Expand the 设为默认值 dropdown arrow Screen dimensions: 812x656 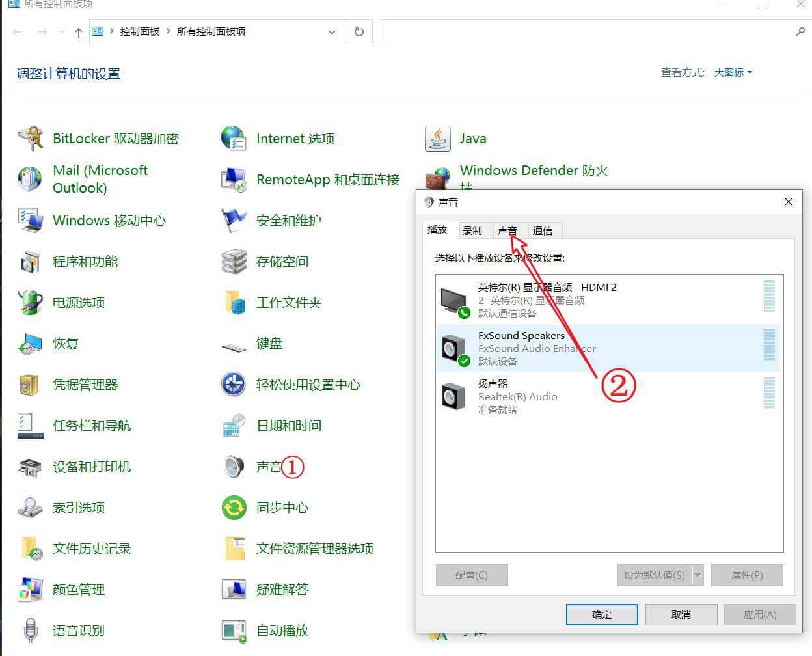(x=698, y=575)
